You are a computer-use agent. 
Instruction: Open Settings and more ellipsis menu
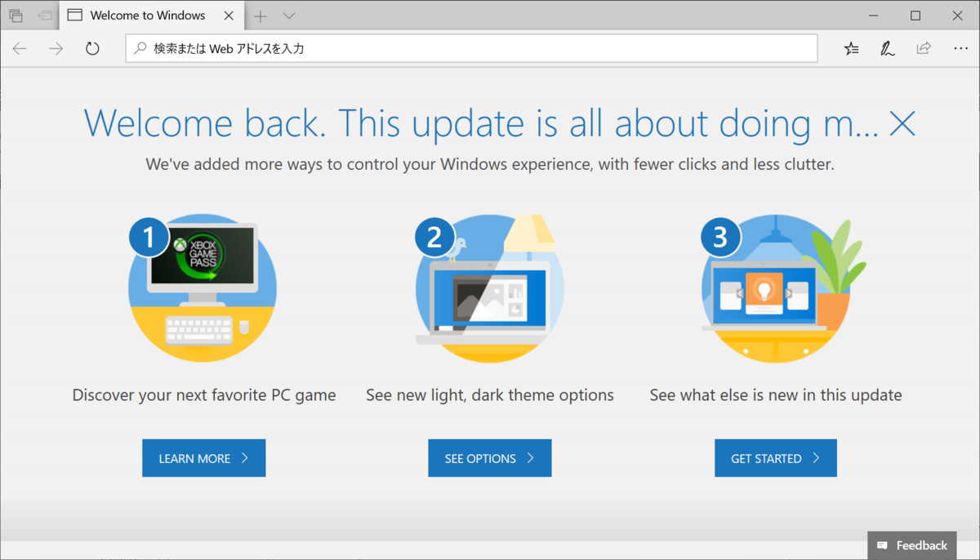pyautogui.click(x=960, y=49)
